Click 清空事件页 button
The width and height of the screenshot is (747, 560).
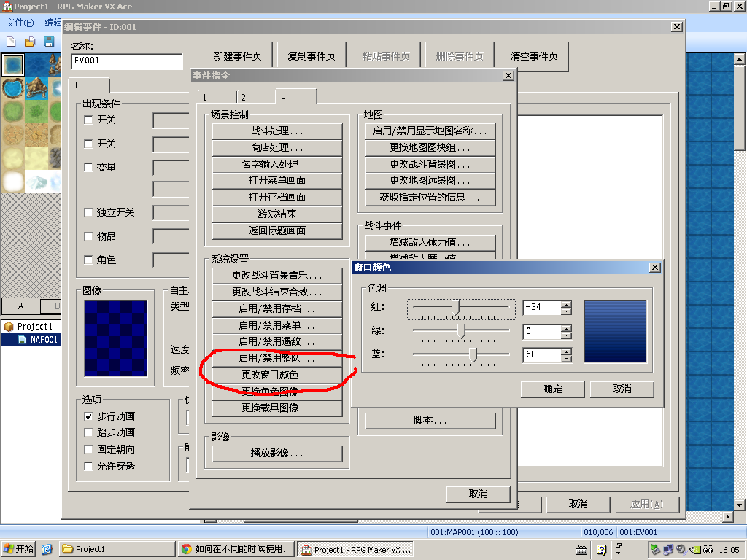534,56
